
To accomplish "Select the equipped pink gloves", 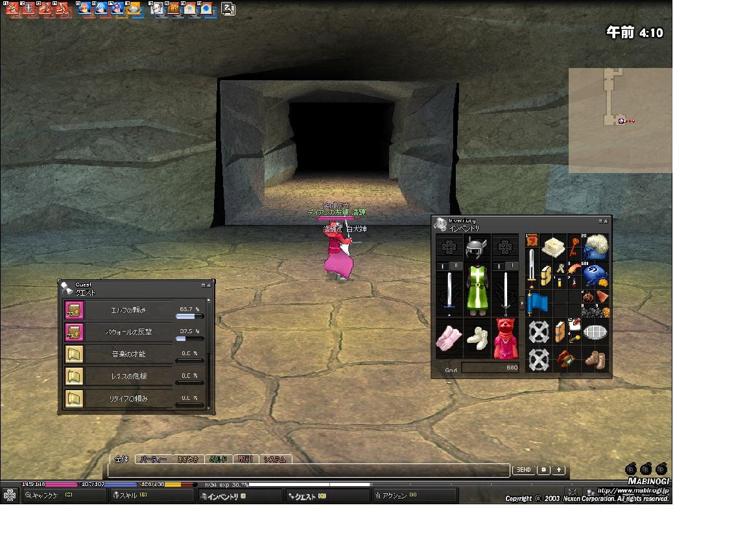I will (449, 338).
